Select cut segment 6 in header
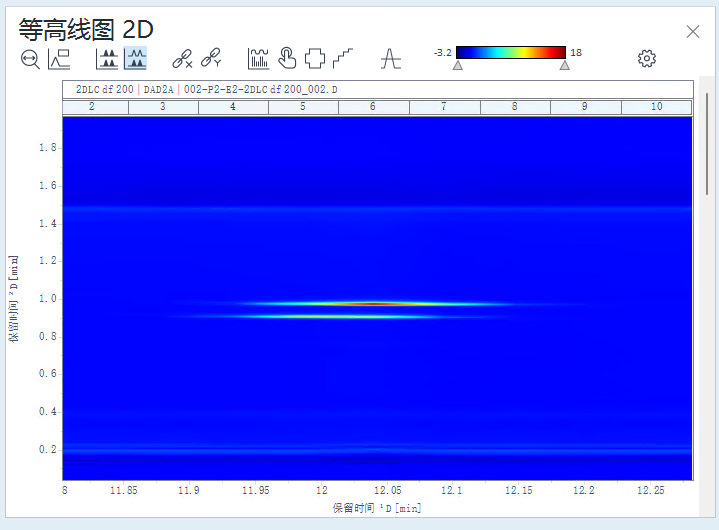 click(374, 107)
